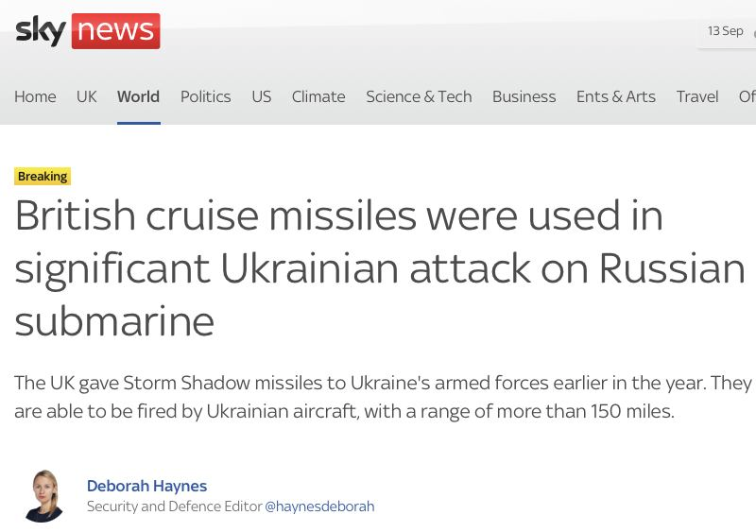Click the partially visible nav item after Travel

pos(747,96)
